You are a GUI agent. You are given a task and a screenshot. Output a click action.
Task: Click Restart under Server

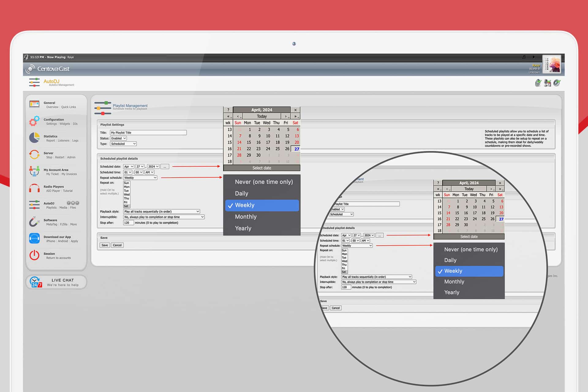[60, 157]
